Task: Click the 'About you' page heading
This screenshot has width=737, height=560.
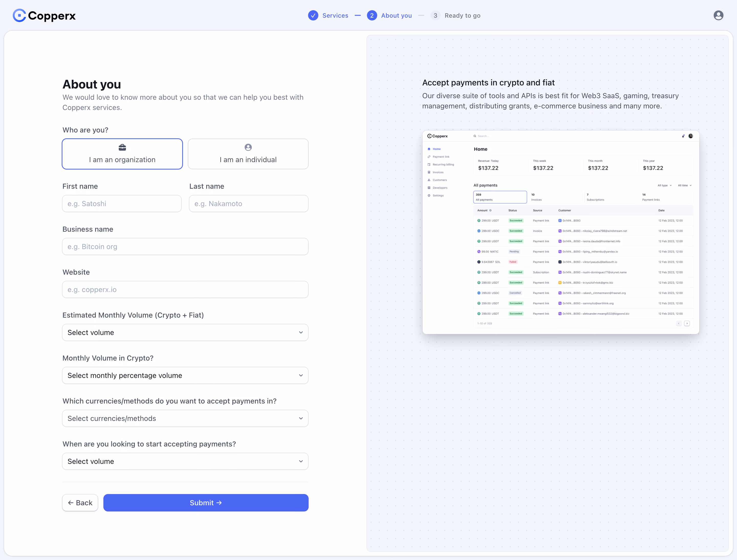Action: tap(92, 84)
